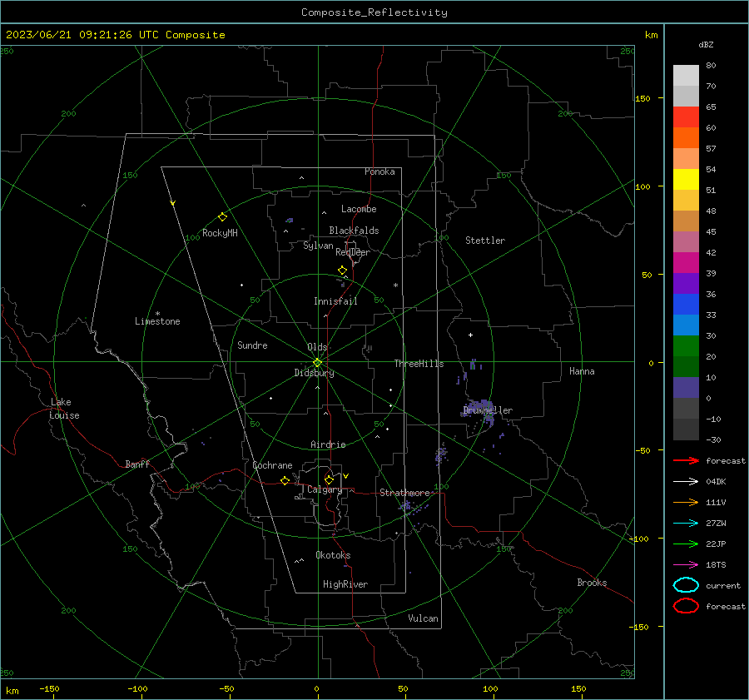Click the Olds map label

(317, 347)
